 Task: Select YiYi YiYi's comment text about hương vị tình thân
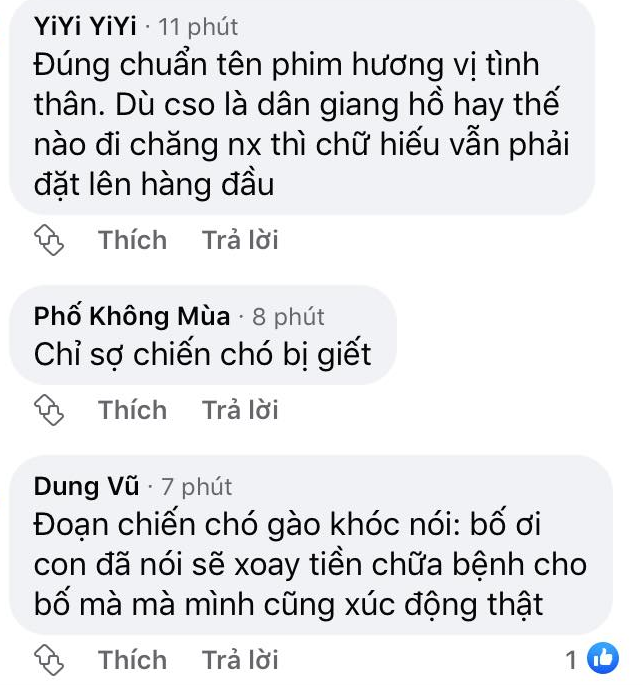(x=301, y=125)
